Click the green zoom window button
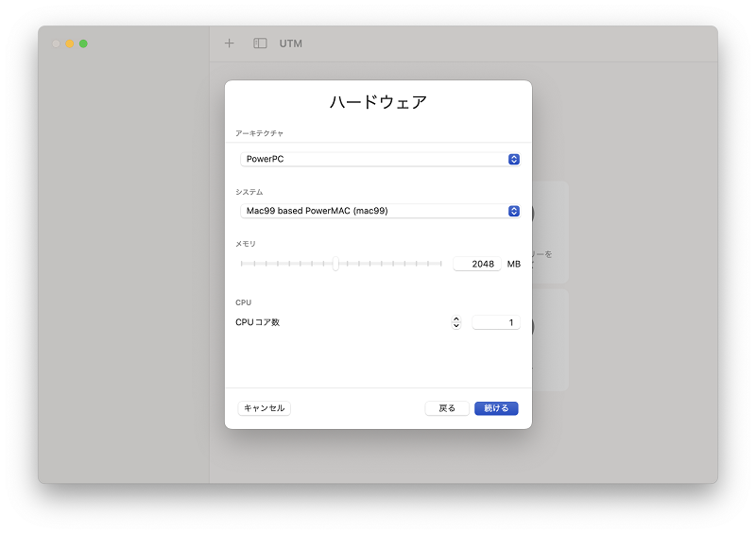This screenshot has width=756, height=534. [83, 43]
